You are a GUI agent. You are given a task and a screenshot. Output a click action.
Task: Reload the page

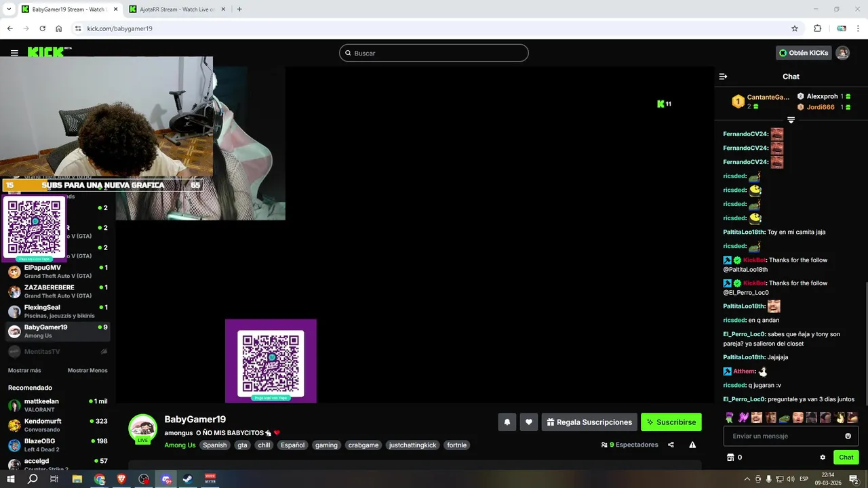click(42, 28)
